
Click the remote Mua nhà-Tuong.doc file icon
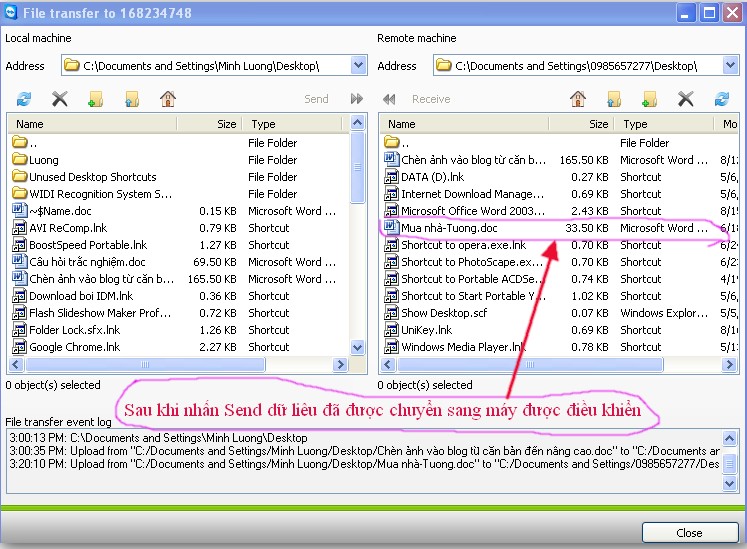[x=391, y=227]
